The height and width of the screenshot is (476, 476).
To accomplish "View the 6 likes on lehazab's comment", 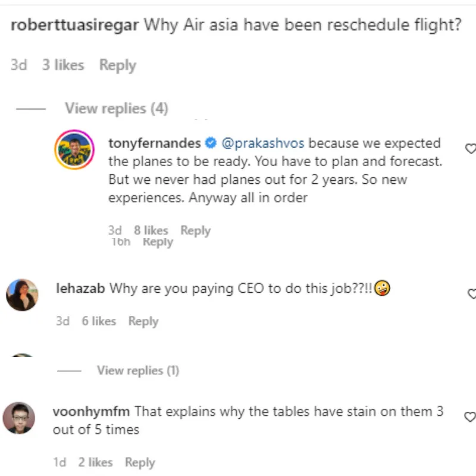I will (98, 321).
